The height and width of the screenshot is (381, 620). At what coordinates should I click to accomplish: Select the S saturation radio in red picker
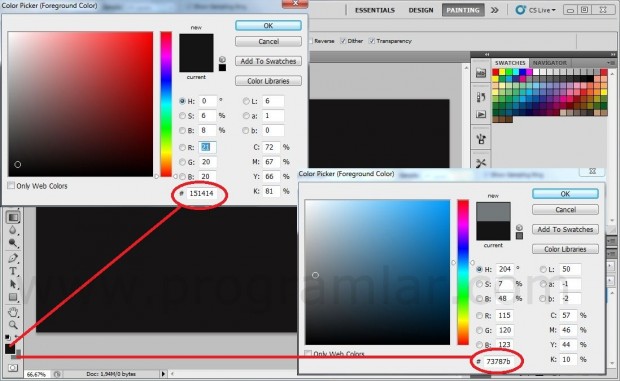(182, 116)
